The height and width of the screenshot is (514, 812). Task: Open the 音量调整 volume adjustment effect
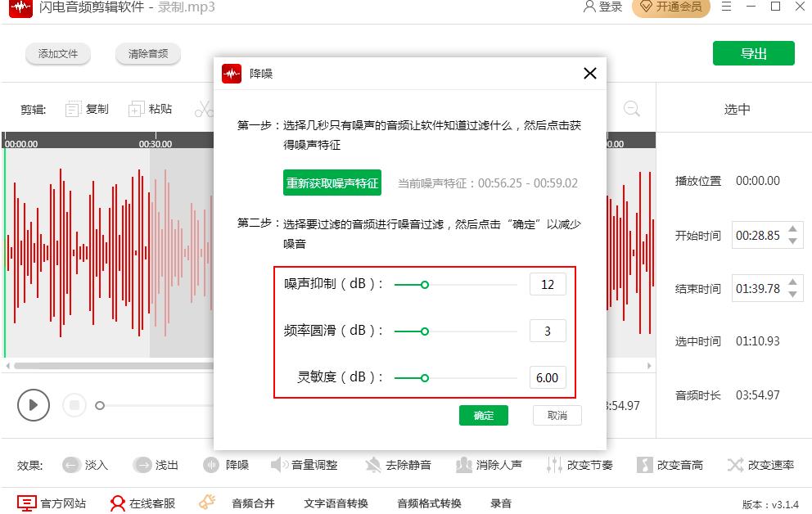304,465
